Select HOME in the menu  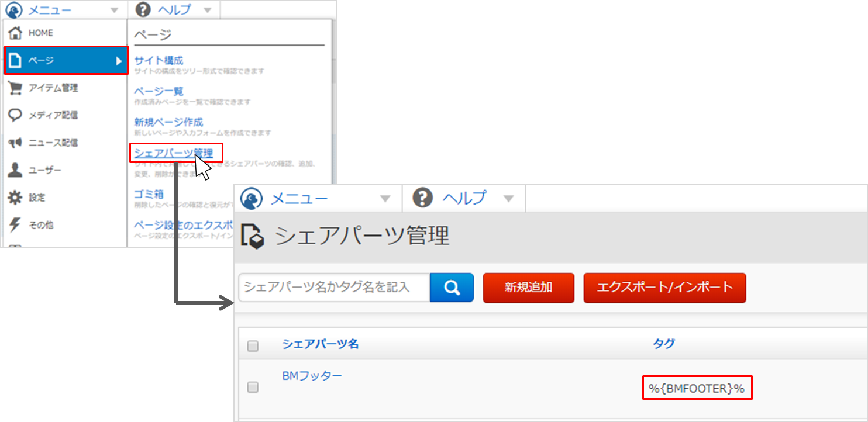click(x=66, y=33)
